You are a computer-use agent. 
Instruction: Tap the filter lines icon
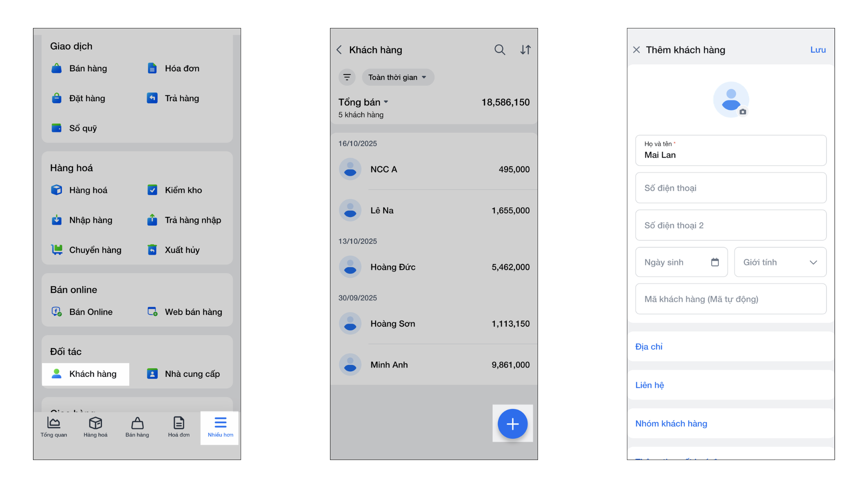tap(347, 77)
